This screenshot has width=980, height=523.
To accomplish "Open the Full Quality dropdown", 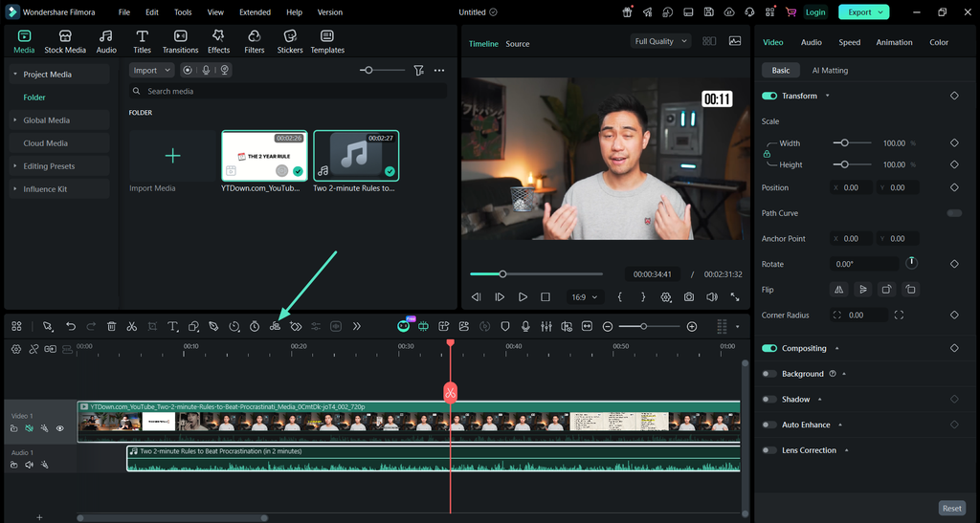I will pyautogui.click(x=660, y=41).
